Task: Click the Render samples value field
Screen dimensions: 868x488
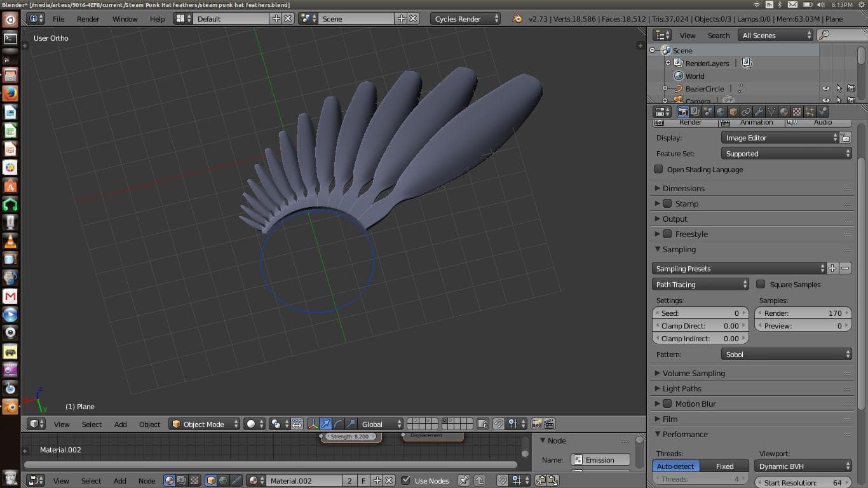Action: pos(803,313)
